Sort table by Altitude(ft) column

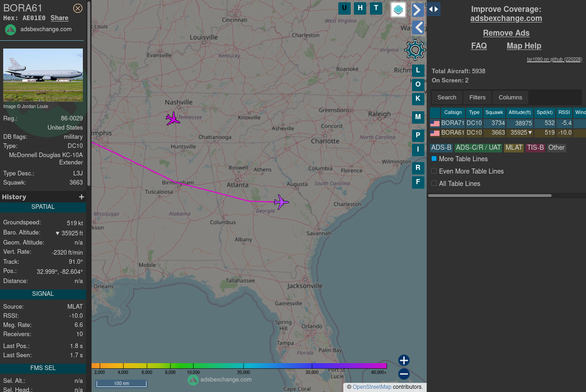click(x=520, y=113)
